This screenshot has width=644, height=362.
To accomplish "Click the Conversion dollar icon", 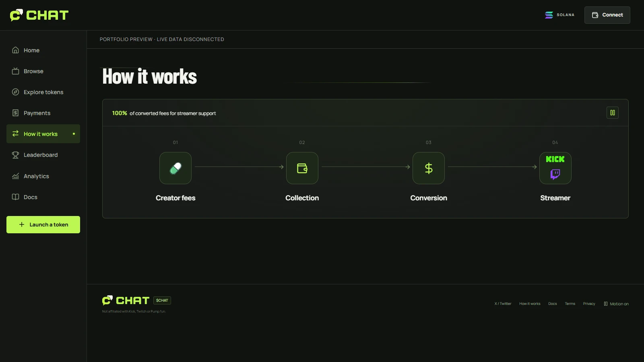I will point(429,168).
